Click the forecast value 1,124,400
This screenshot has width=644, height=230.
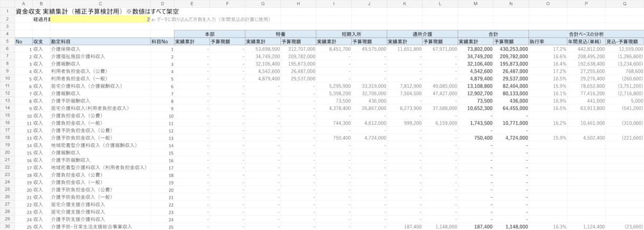click(x=593, y=226)
